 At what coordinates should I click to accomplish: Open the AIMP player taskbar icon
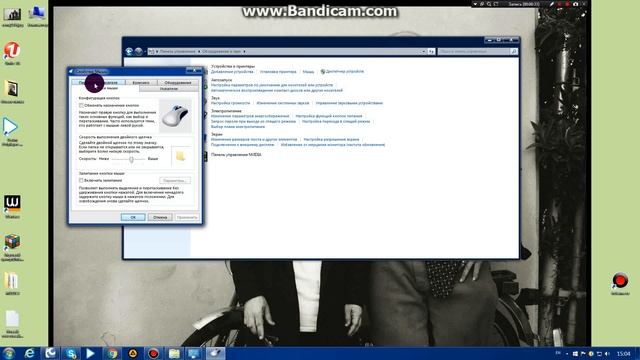(x=133, y=353)
